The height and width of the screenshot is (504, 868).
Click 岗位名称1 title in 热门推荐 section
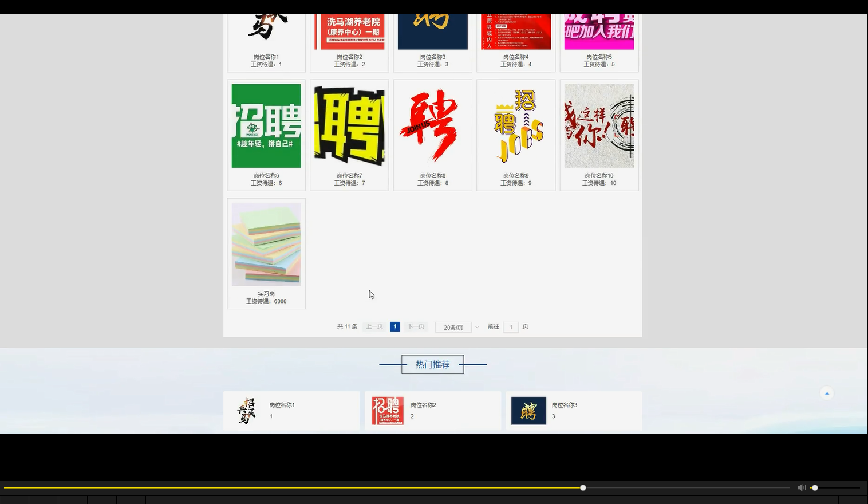coord(282,405)
